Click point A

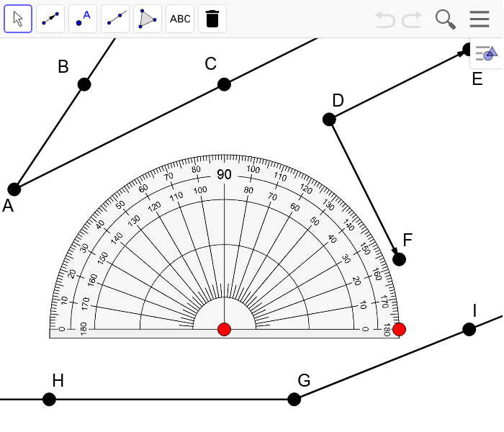pos(14,189)
